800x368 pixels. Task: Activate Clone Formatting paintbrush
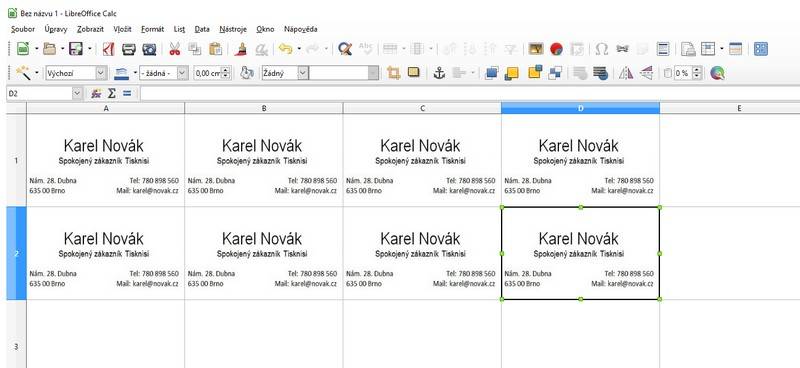[x=241, y=49]
